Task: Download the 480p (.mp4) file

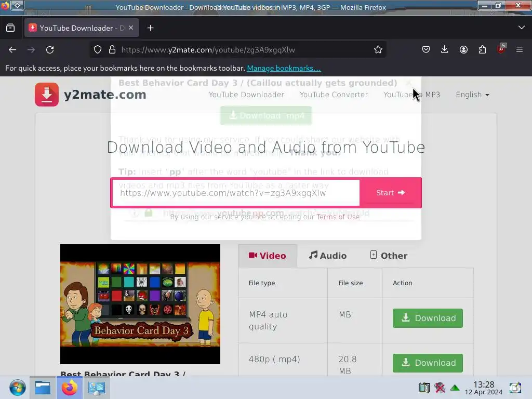Action: (x=428, y=363)
